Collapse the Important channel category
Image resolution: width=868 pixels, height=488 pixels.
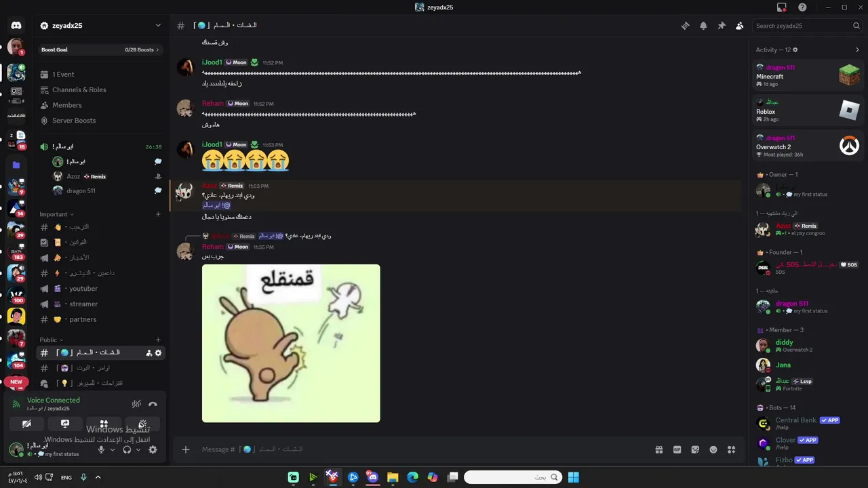tap(56, 214)
